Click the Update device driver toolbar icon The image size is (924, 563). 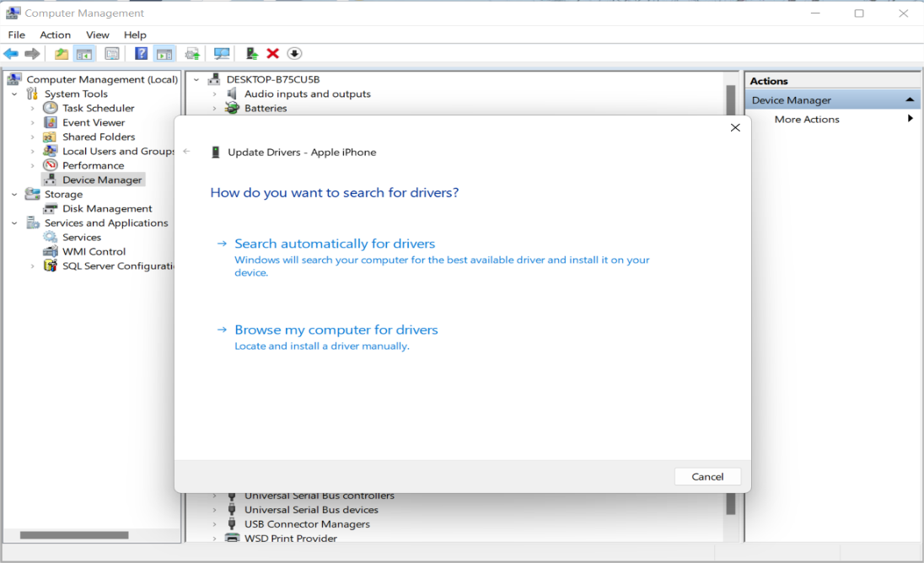(x=251, y=54)
